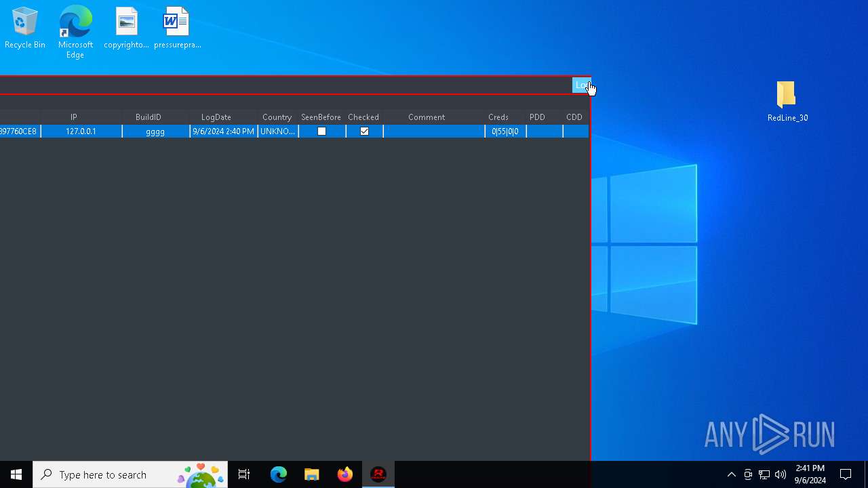This screenshot has width=868, height=488.
Task: Open the Notification Center icon
Action: pos(846,474)
